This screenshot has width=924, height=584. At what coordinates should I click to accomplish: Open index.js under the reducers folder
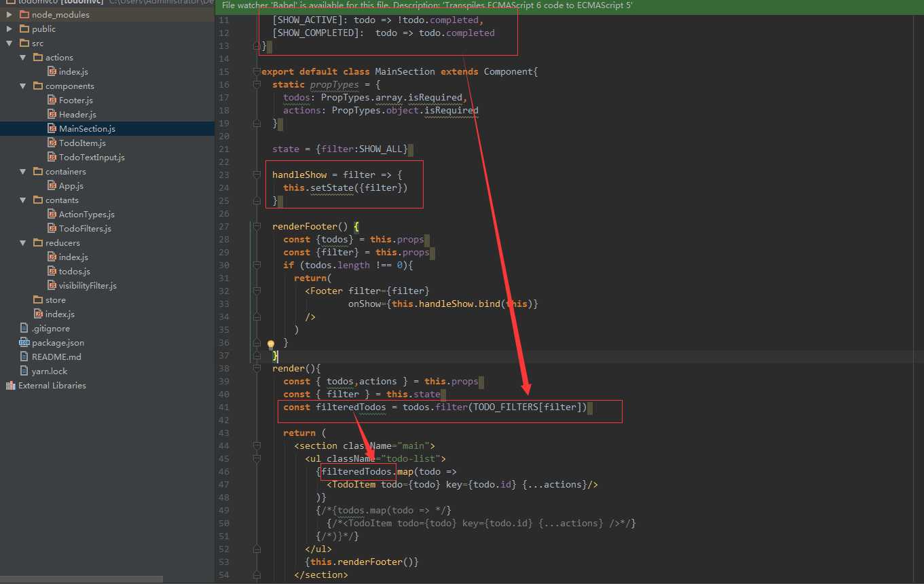(73, 257)
